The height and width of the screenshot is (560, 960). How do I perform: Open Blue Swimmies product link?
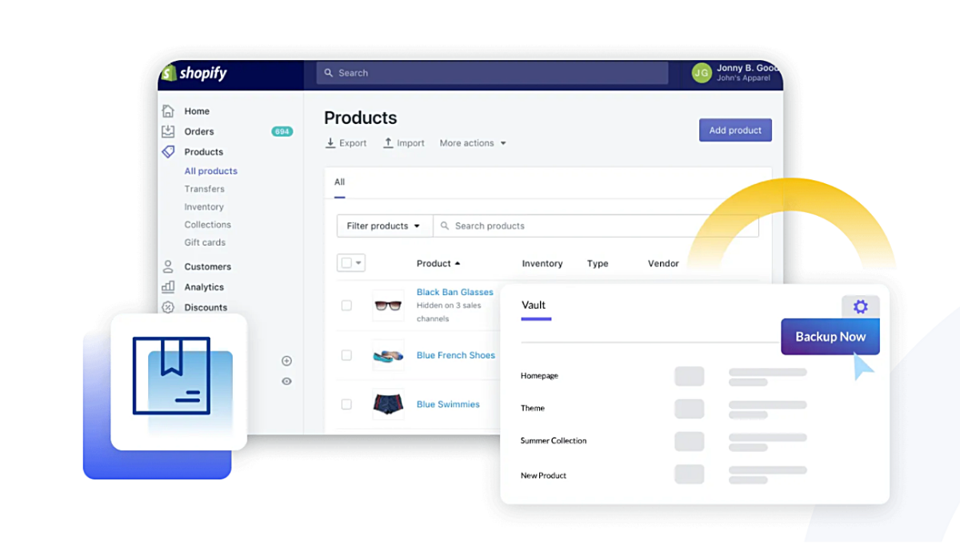click(448, 404)
